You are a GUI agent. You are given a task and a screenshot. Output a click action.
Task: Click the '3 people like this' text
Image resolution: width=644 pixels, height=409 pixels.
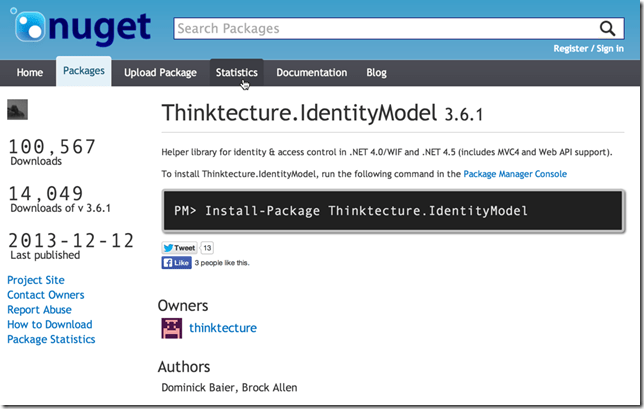point(222,263)
